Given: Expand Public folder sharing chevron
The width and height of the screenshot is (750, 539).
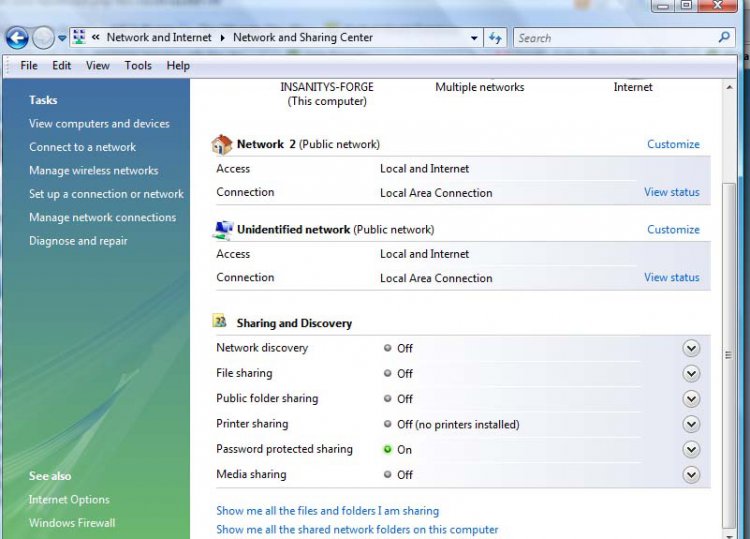Looking at the screenshot, I should (x=691, y=399).
